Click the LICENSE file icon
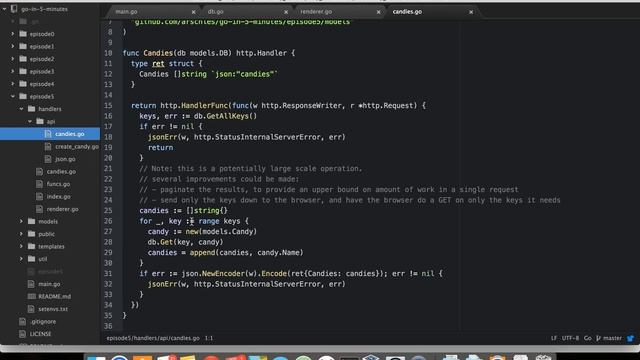The height and width of the screenshot is (360, 640). (x=22, y=334)
